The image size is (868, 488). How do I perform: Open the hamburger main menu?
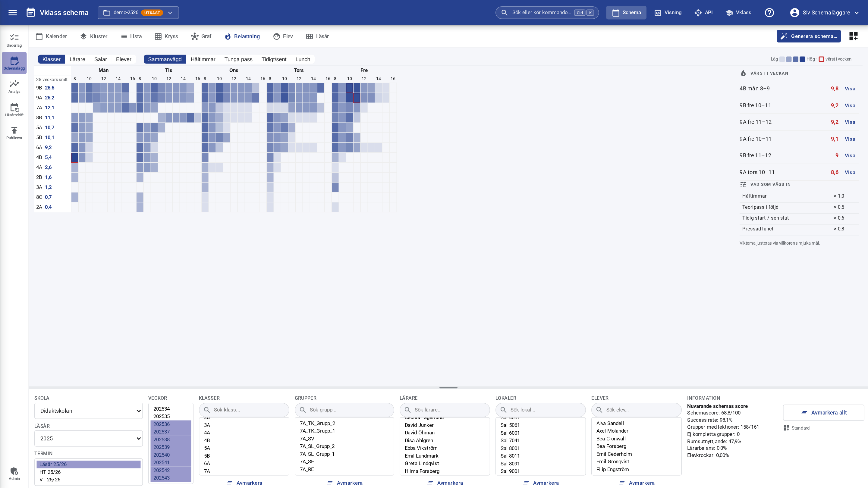coord(12,12)
